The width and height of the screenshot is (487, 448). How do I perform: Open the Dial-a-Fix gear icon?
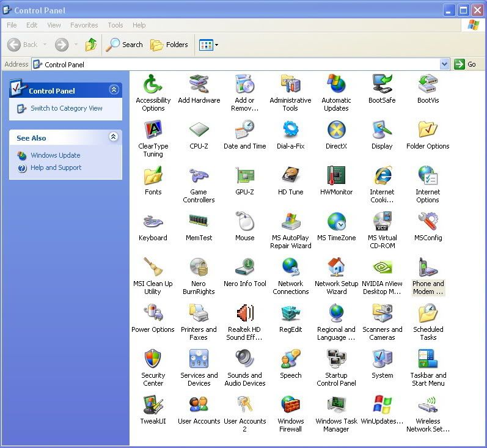290,130
